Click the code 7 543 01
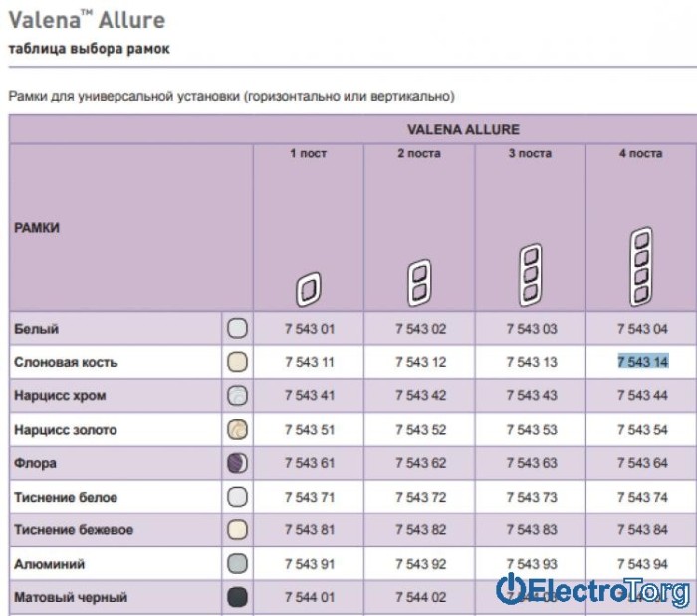This screenshot has height=616, width=697. 310,329
